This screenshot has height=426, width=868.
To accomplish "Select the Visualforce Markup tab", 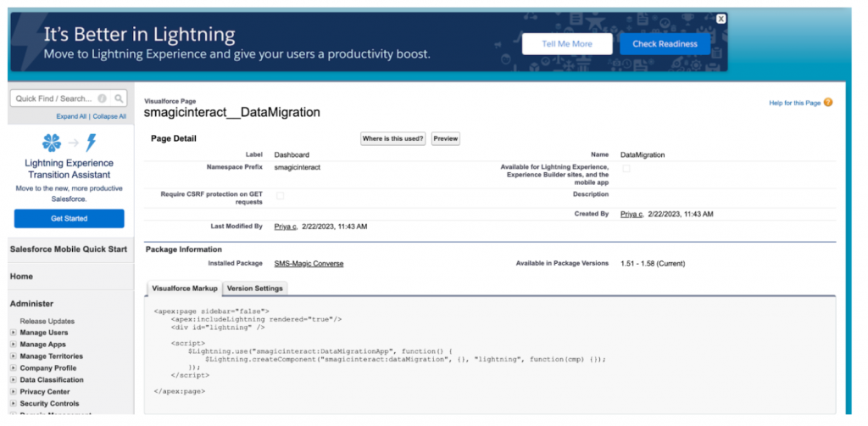I will 185,289.
